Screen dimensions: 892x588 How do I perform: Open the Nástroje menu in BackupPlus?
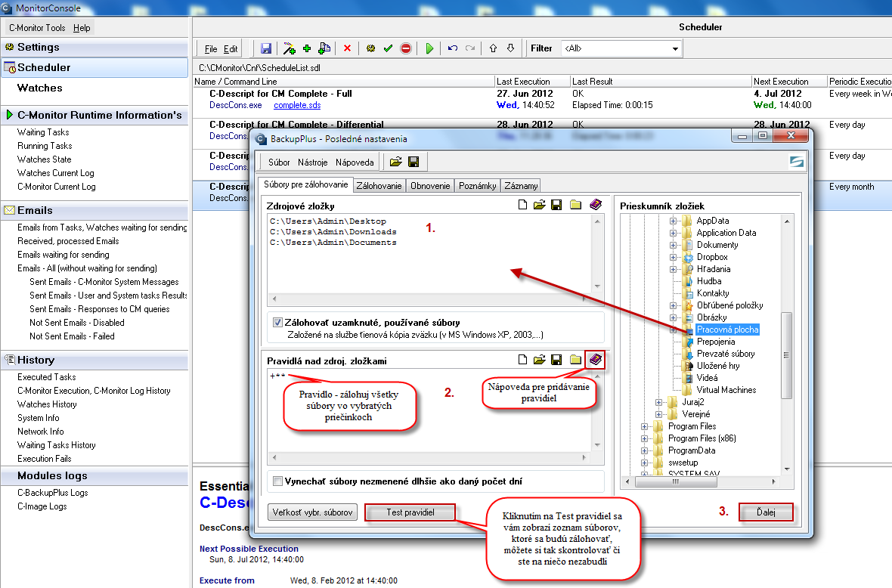[x=312, y=162]
